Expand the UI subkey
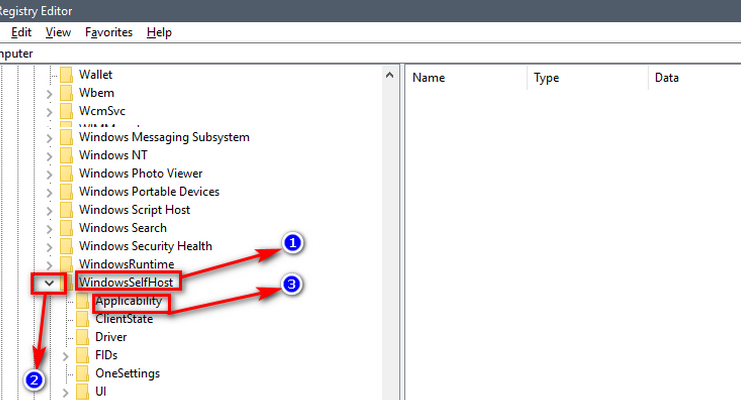The width and height of the screenshot is (741, 400). pyautogui.click(x=65, y=393)
